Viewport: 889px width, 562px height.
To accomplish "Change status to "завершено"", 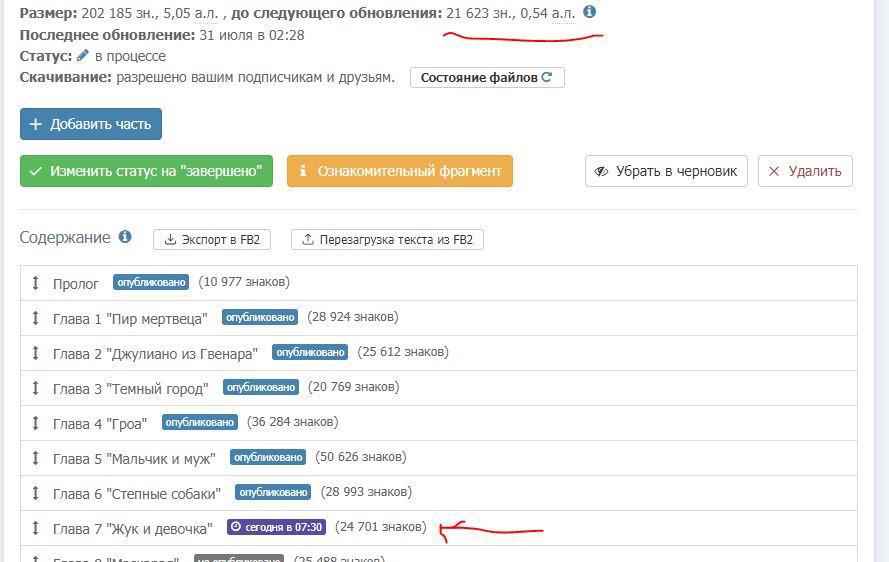I will pos(146,171).
